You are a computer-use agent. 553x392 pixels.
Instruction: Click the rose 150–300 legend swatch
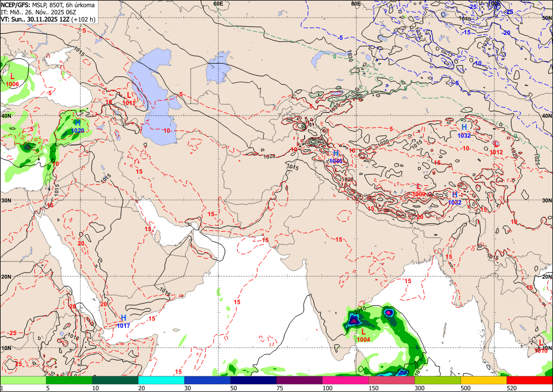(392, 380)
